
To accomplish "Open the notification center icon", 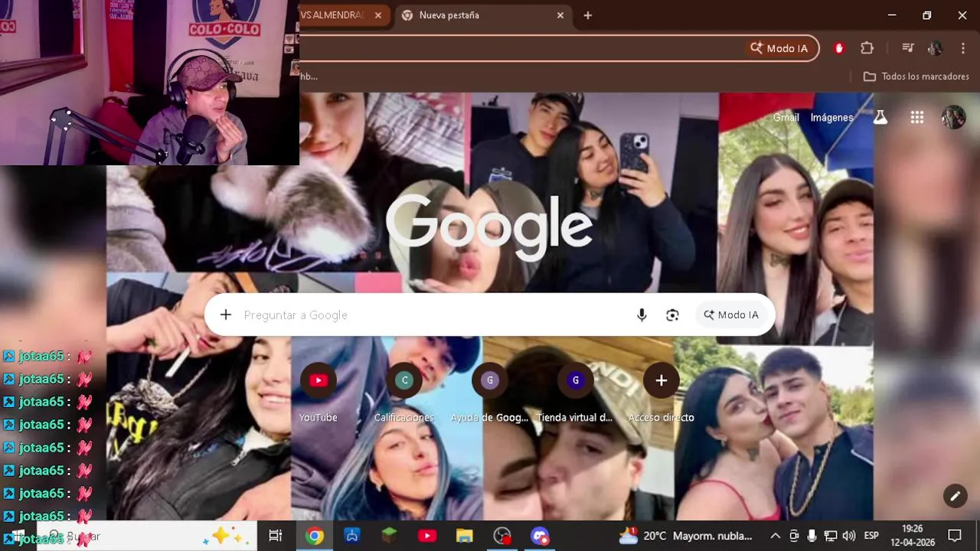I will click(x=955, y=536).
